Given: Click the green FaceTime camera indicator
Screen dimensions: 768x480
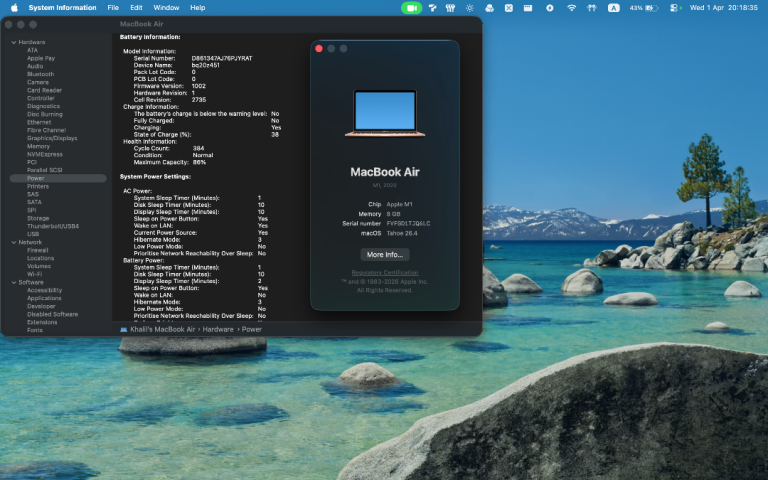Looking at the screenshot, I should coord(411,7).
